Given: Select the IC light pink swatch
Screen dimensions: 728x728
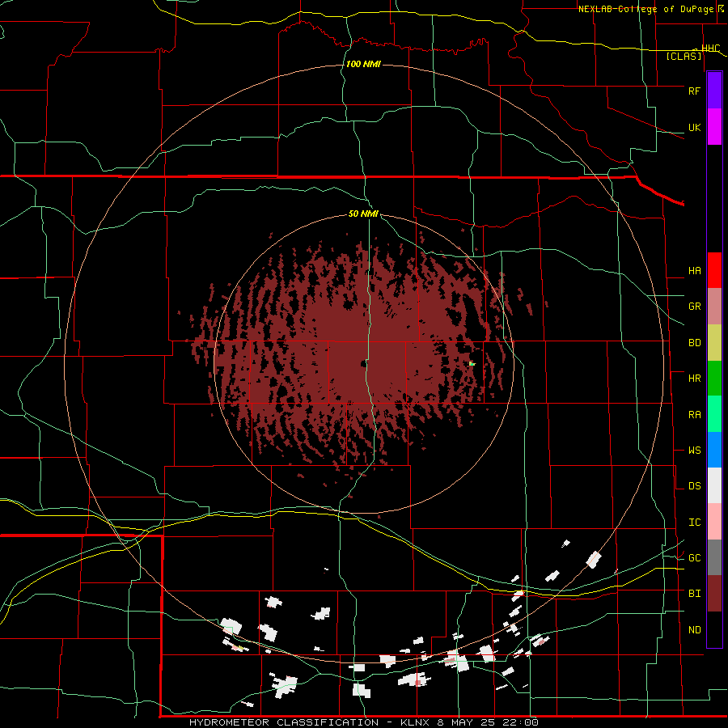Looking at the screenshot, I should [x=714, y=522].
